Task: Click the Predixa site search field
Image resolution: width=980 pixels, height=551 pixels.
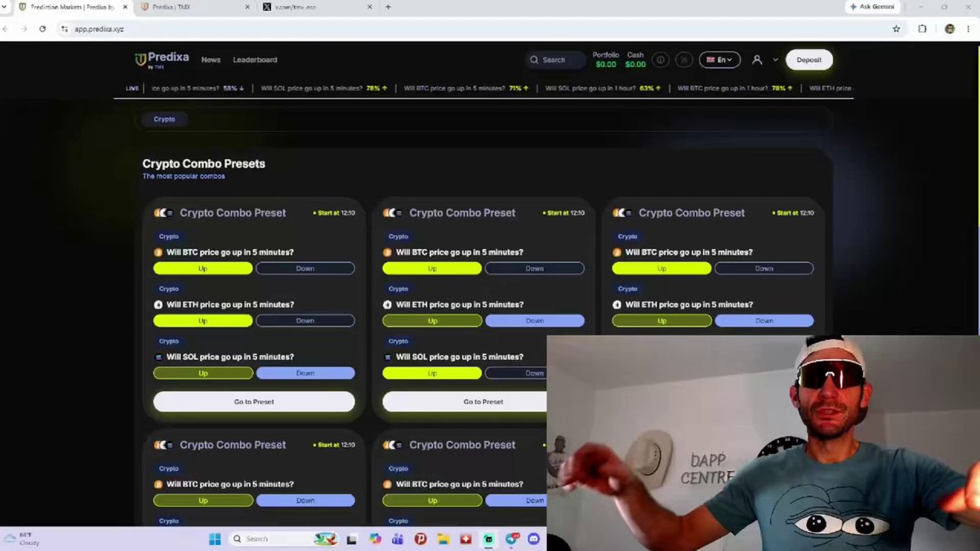Action: tap(555, 60)
